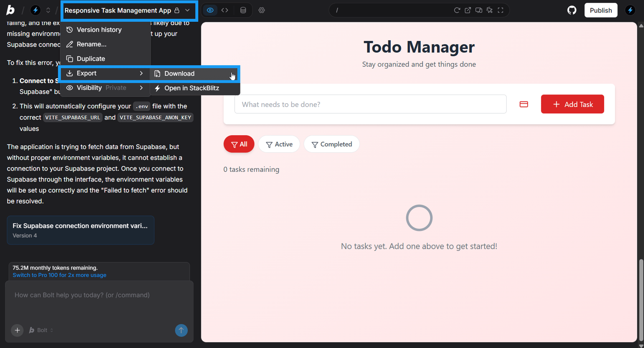
Task: Click the VITE_SUPABASE_ANON_KEY code label
Action: coord(155,118)
